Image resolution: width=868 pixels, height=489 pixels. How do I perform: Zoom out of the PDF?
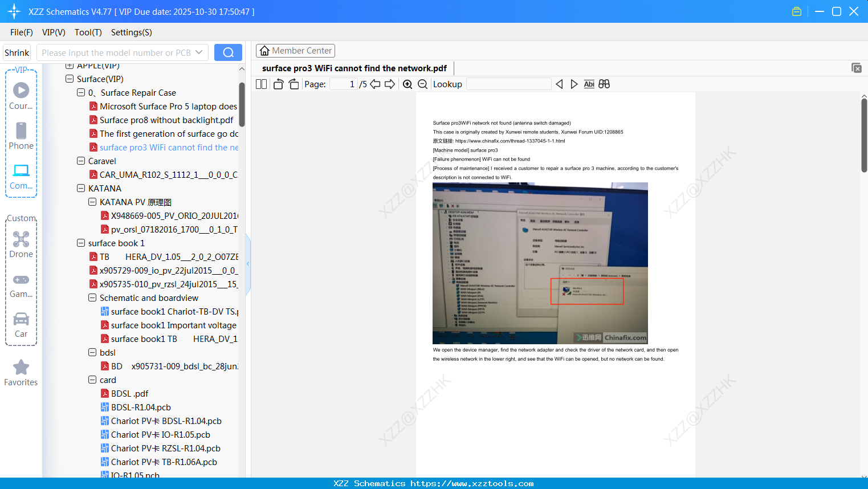point(422,84)
